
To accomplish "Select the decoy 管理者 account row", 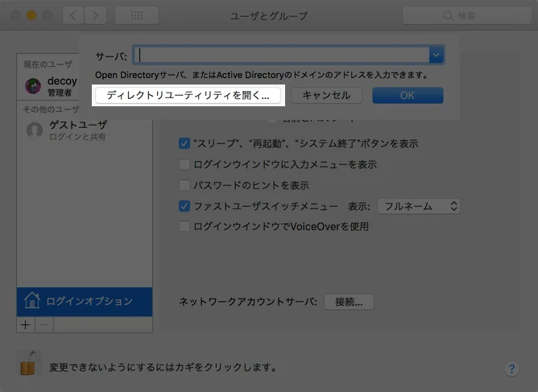I will (48, 86).
